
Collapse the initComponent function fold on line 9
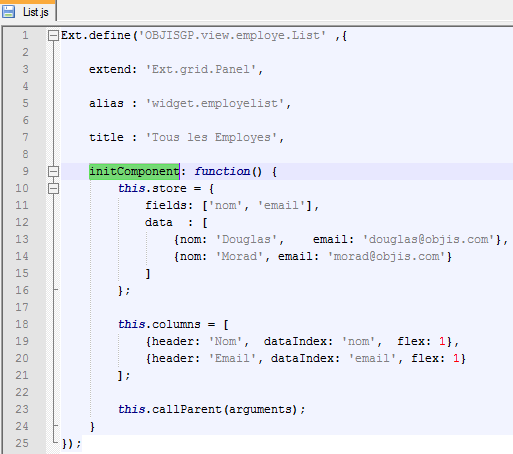point(53,172)
